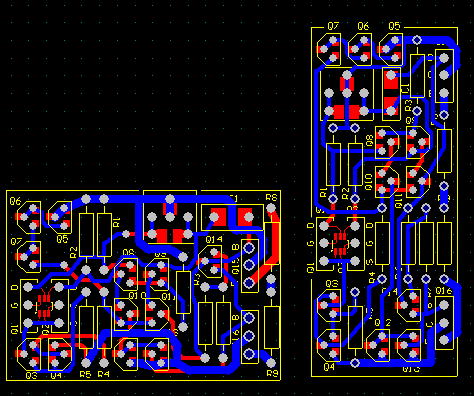Screen dimensions: 474x396
Task: Click resistor R2 body on left board
Action: coord(86,235)
